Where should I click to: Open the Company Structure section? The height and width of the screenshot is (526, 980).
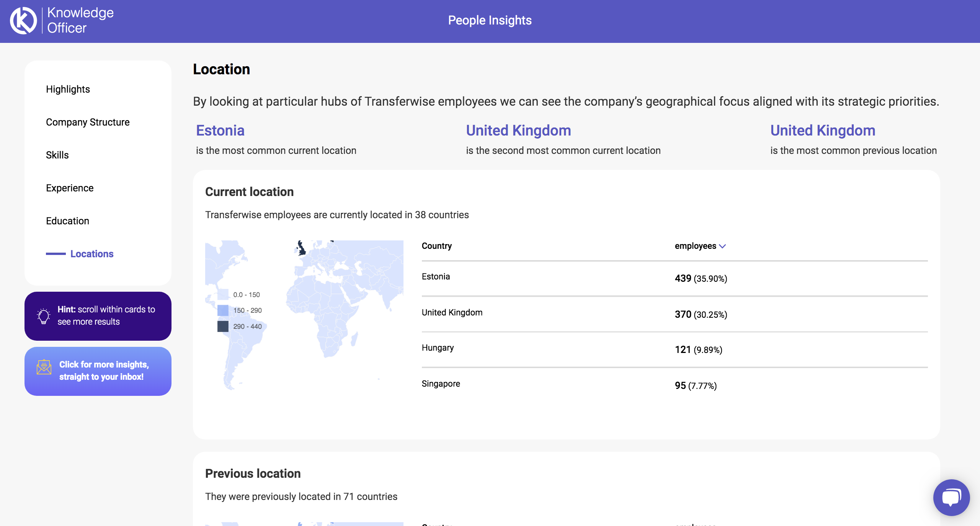[x=88, y=122]
